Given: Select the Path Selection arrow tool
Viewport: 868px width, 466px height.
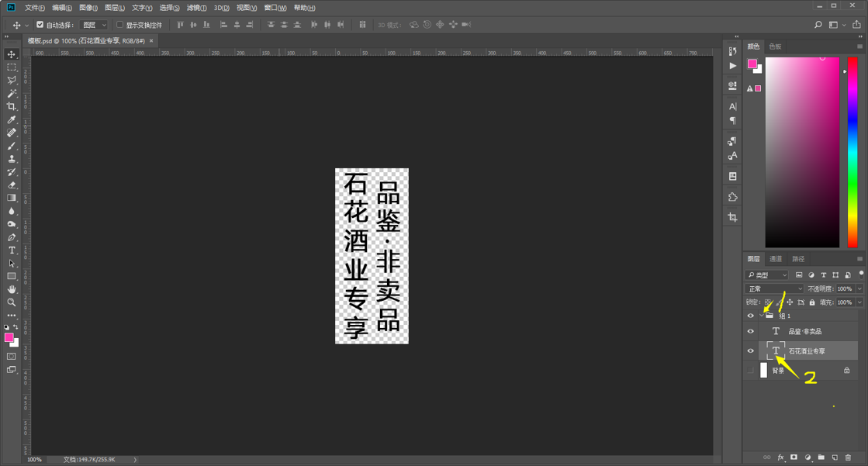Looking at the screenshot, I should (x=12, y=264).
